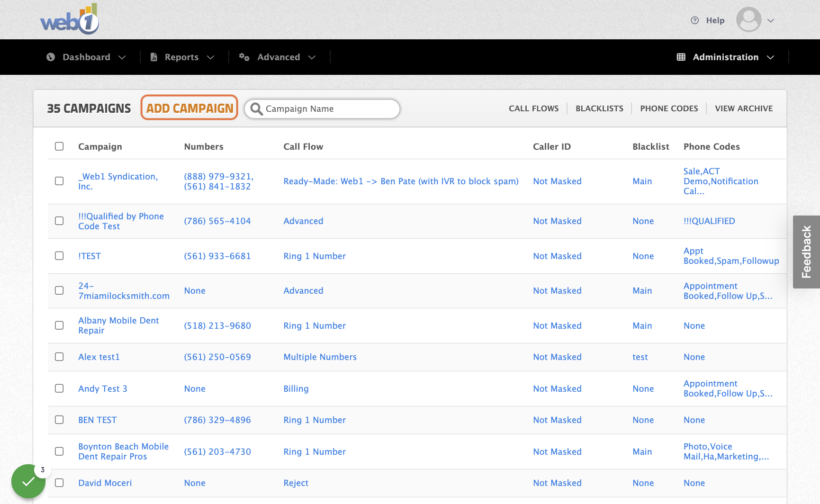Click the Help link
The height and width of the screenshot is (504, 820).
click(715, 20)
